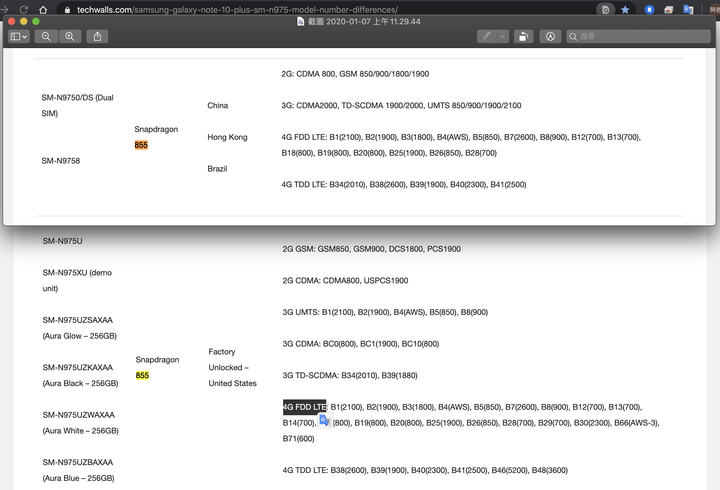Click the blue round extension icon
Viewport: 720px width, 490px height.
(x=649, y=9)
